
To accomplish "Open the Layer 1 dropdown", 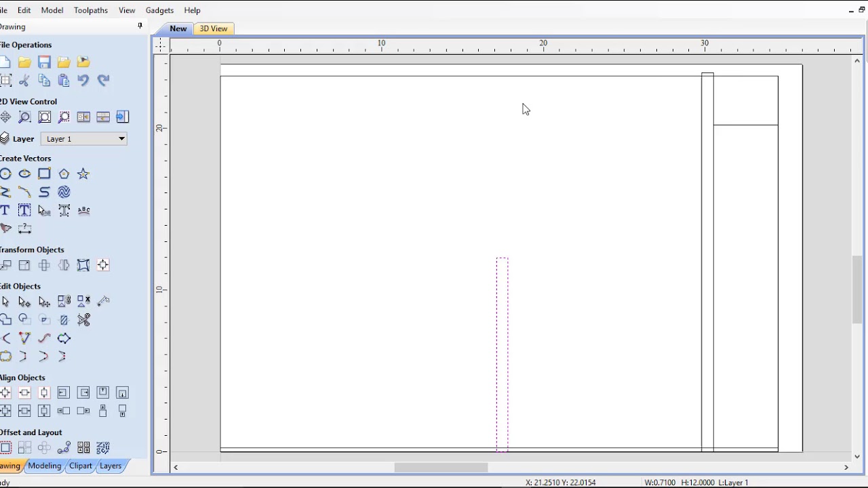I will (x=84, y=139).
